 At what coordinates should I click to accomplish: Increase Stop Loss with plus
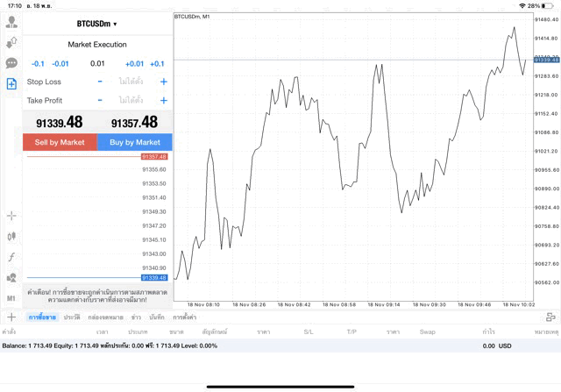(164, 82)
